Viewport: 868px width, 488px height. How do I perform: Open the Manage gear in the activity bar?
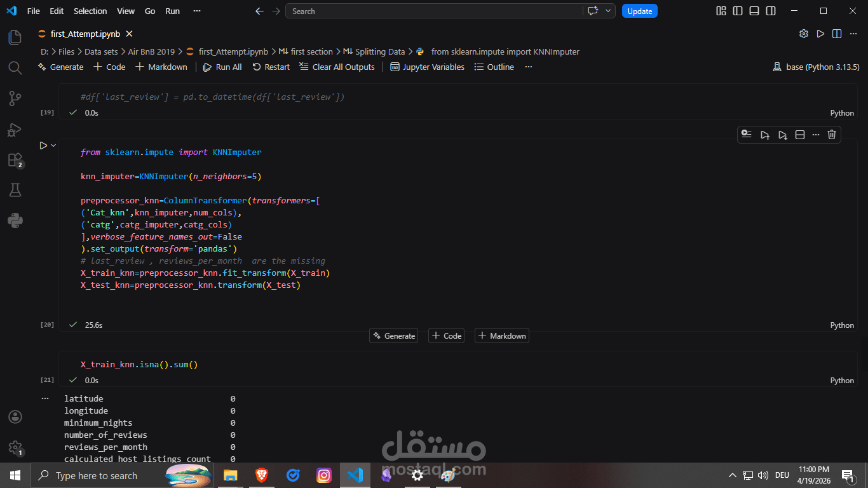click(x=15, y=447)
